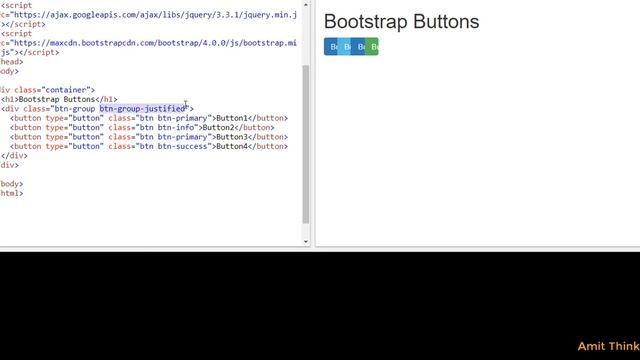This screenshot has height=360, width=640.
Task: Click the 'Bootstrap Buttons' heading in preview
Action: pyautogui.click(x=401, y=21)
